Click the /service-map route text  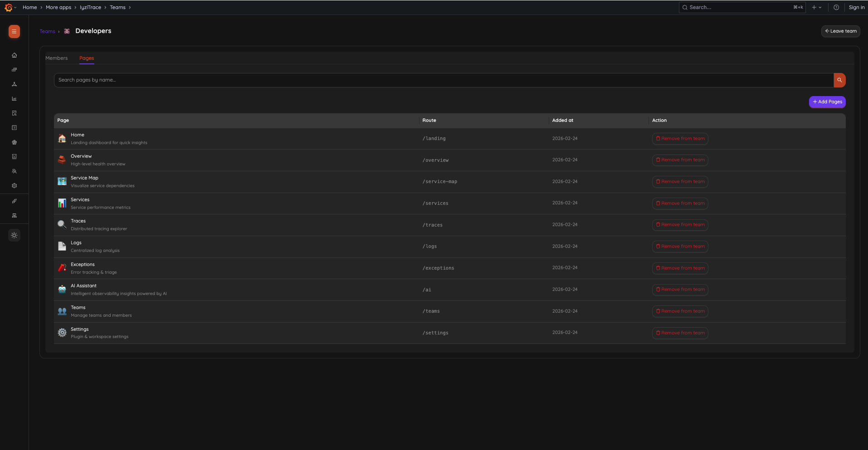pyautogui.click(x=439, y=182)
